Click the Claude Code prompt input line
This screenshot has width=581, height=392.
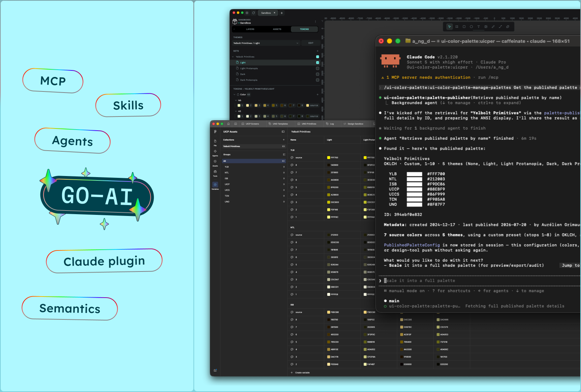(479, 281)
